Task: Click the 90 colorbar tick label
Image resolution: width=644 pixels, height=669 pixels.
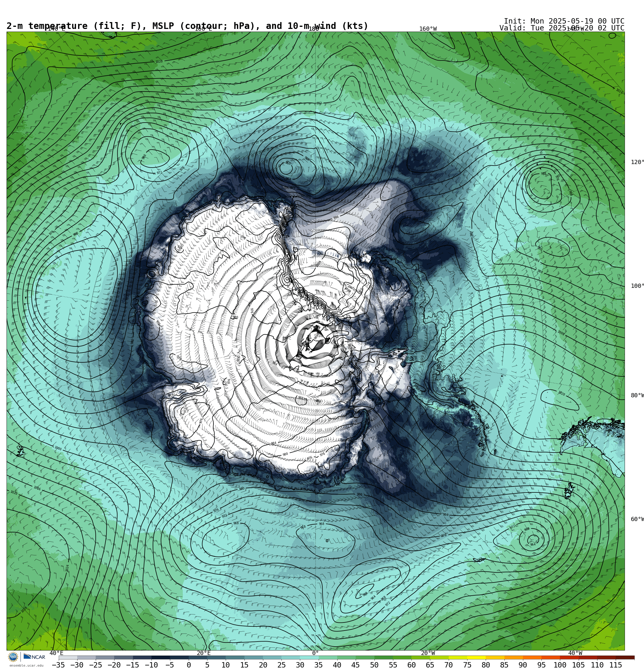Action: pyautogui.click(x=522, y=665)
